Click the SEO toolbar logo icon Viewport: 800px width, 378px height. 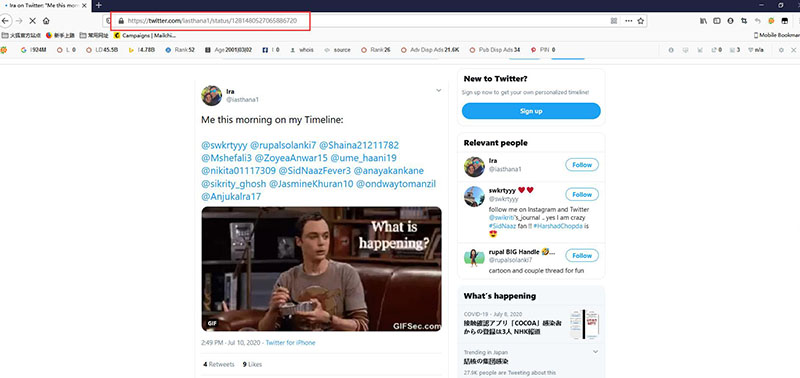[x=4, y=50]
